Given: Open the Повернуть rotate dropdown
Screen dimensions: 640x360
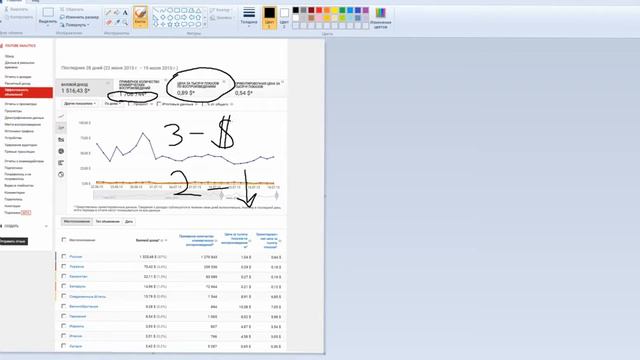Looking at the screenshot, I should tap(75, 25).
